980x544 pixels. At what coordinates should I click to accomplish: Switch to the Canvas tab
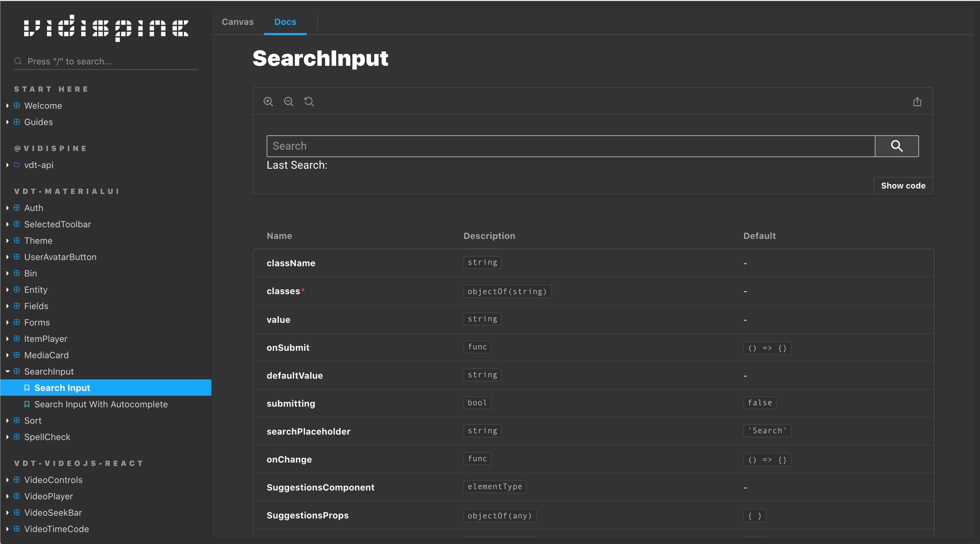click(237, 22)
